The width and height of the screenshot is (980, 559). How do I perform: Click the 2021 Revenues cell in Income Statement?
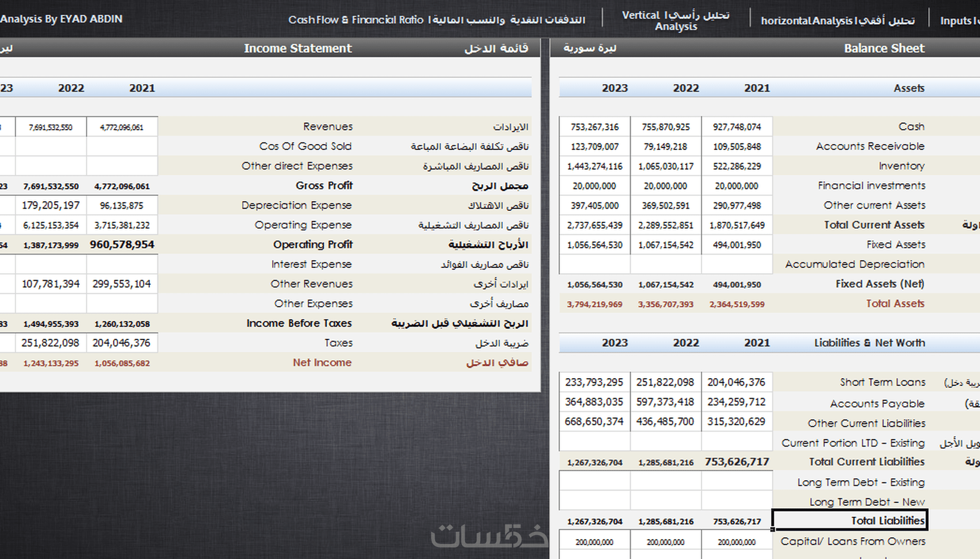122,127
